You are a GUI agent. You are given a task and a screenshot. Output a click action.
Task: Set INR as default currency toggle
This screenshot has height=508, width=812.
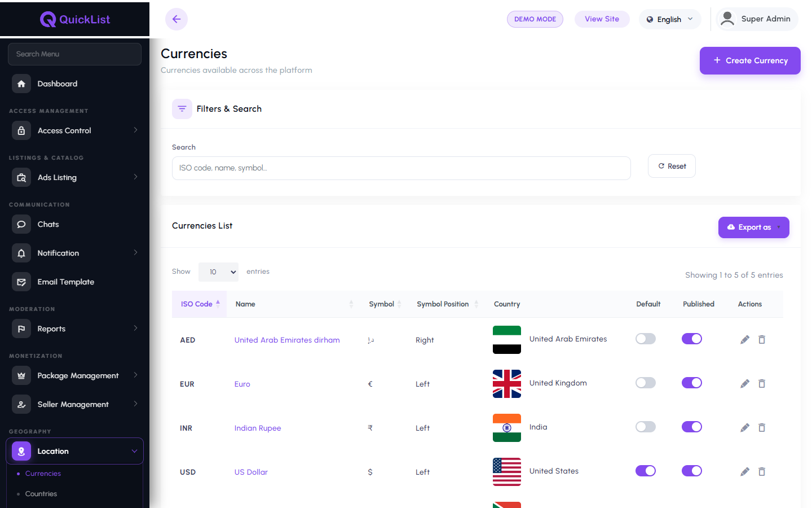pos(646,427)
